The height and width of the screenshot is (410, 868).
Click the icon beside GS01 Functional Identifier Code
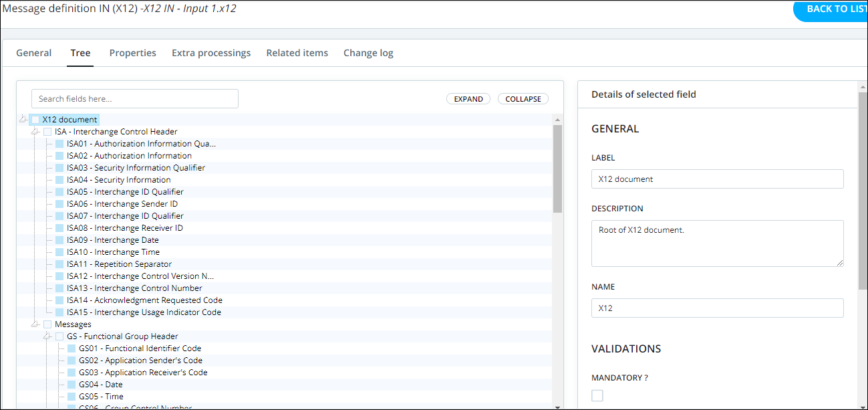(71, 348)
